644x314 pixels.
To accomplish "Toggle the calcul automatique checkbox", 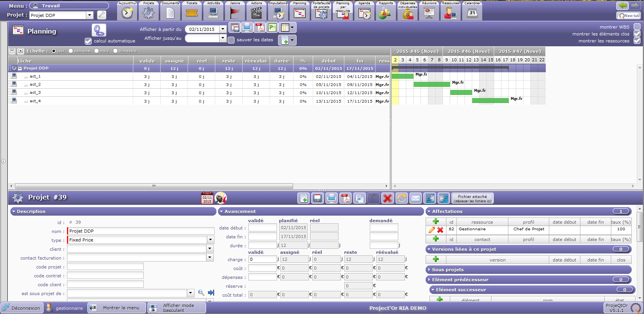I will 88,41.
